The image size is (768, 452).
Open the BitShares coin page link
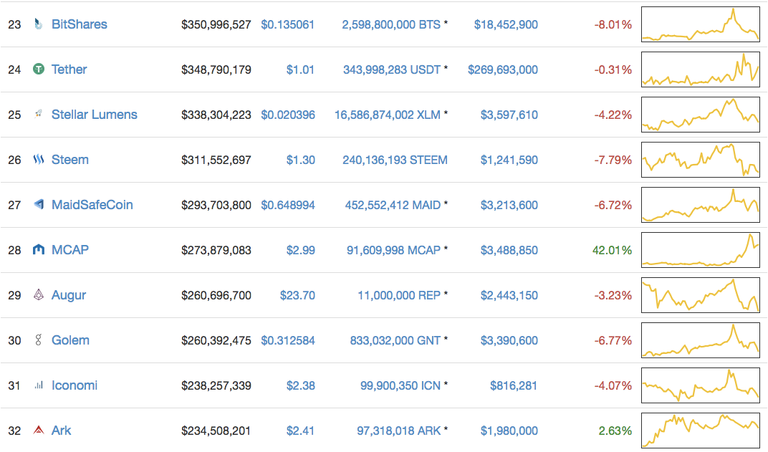(x=79, y=24)
